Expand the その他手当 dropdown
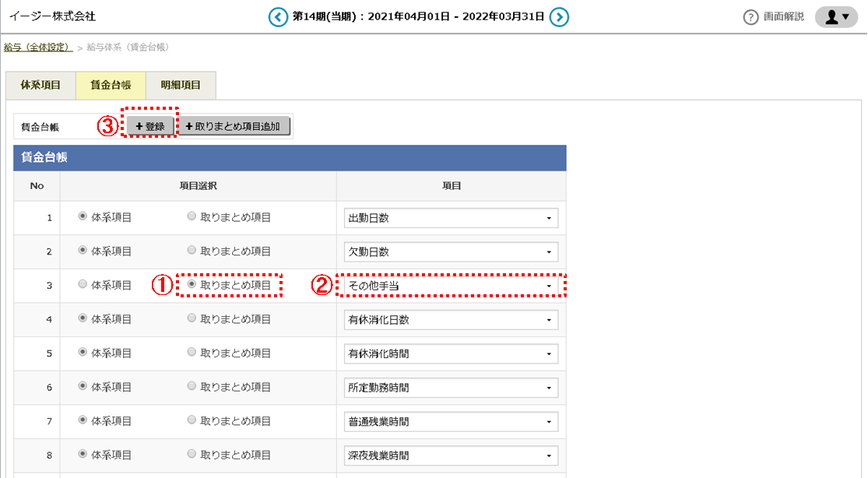This screenshot has width=868, height=478. point(451,286)
